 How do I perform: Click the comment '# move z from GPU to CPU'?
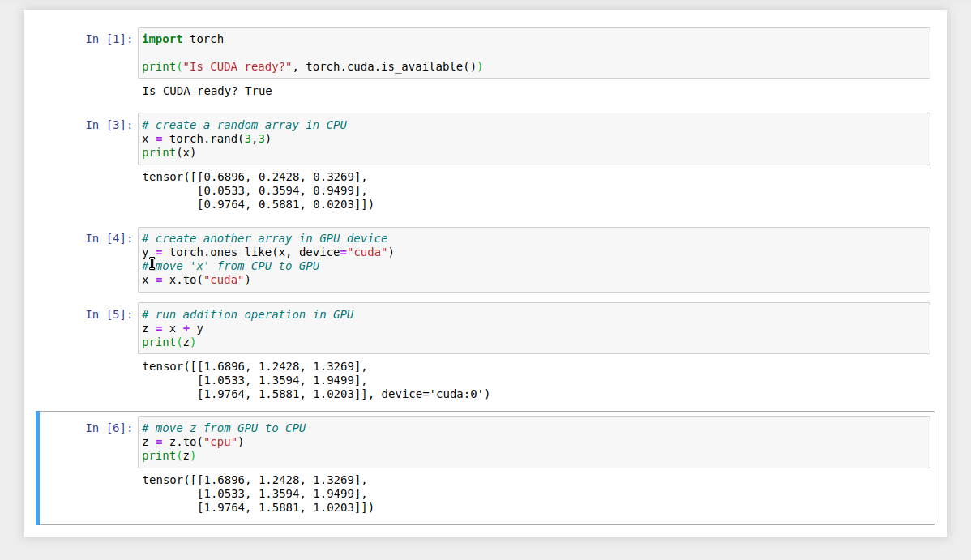[x=220, y=427]
